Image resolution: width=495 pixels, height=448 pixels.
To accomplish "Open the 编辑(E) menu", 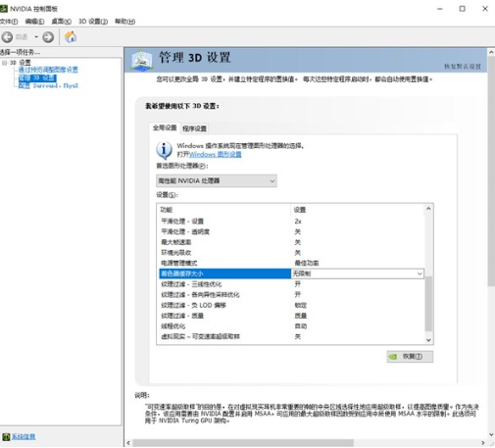I will pyautogui.click(x=34, y=22).
